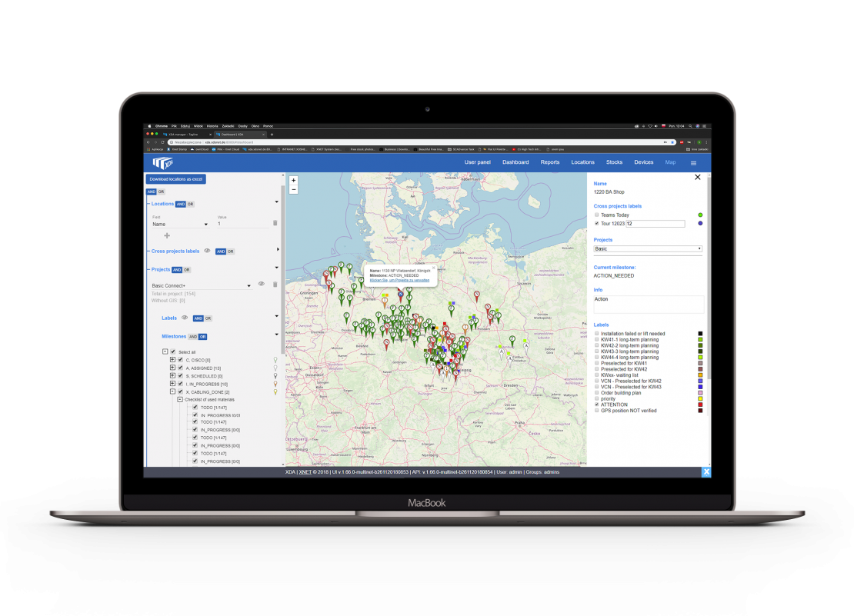Select OR for the Locations filter
The width and height of the screenshot is (854, 616).
[190, 204]
